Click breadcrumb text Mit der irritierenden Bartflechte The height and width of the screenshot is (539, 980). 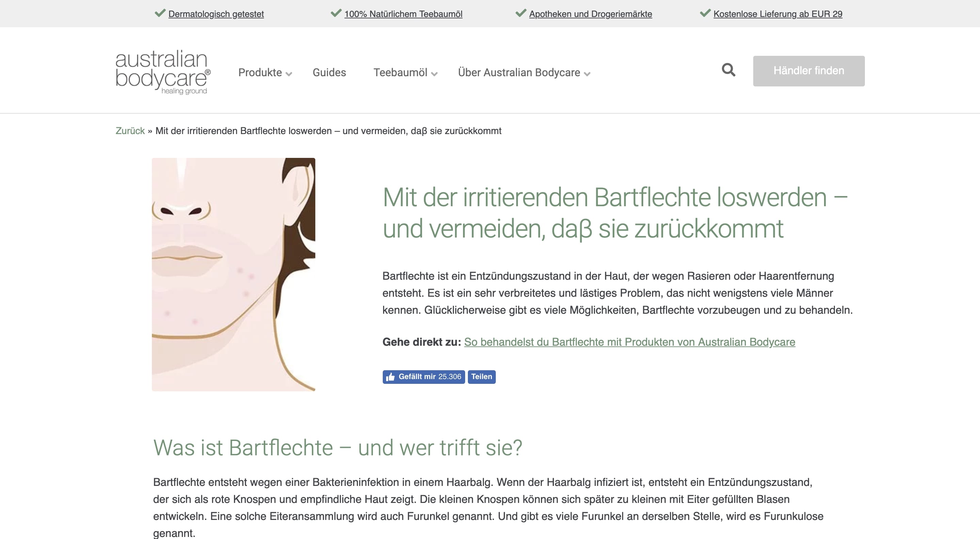click(328, 131)
